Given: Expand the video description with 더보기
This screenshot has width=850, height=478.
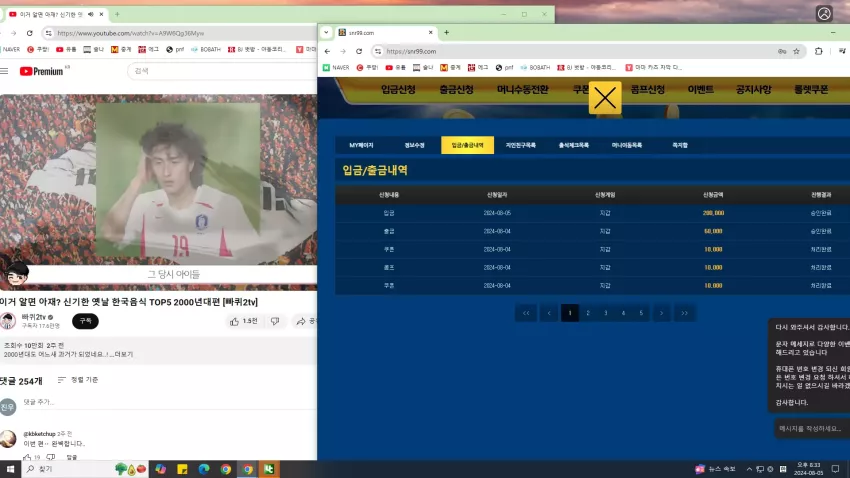Looking at the screenshot, I should pos(124,354).
